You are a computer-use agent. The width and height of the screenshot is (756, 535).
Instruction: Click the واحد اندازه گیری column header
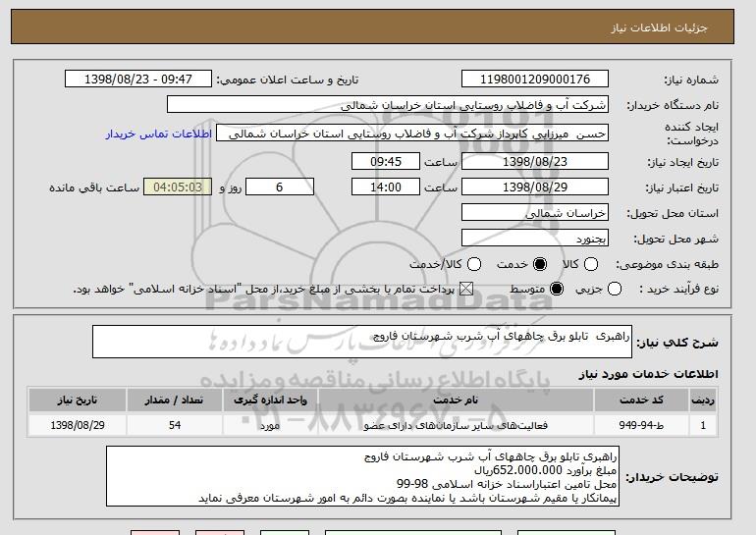coord(270,401)
